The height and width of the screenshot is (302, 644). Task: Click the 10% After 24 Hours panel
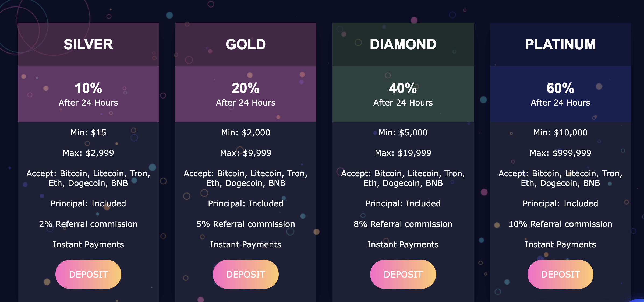88,94
